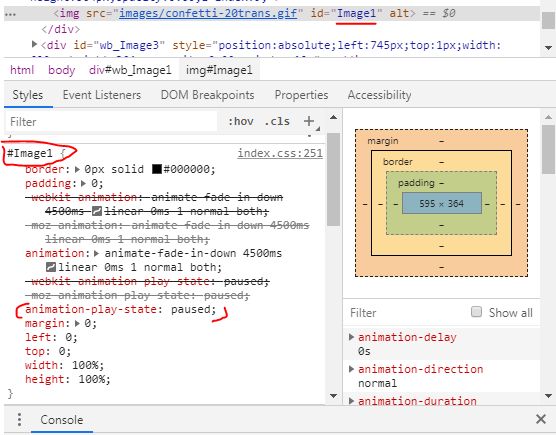Screen dimensions: 556x435
Task: Expand the animation-duration computed property
Action: point(351,401)
